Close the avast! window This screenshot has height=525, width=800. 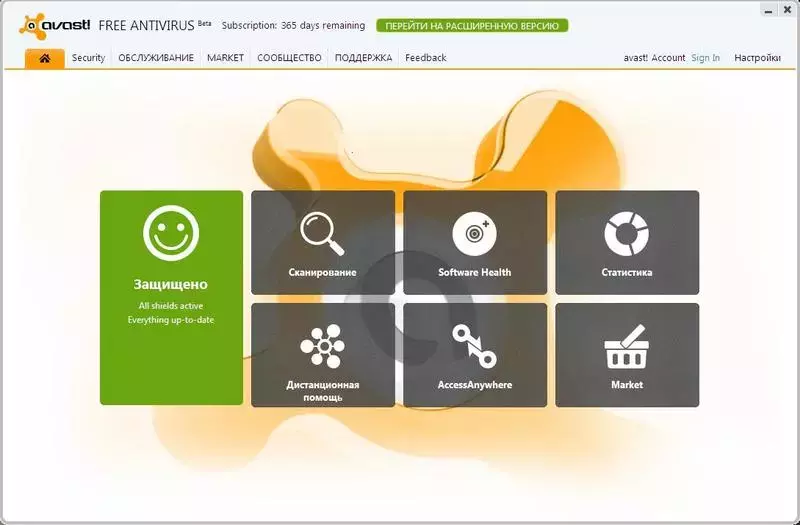(x=787, y=10)
